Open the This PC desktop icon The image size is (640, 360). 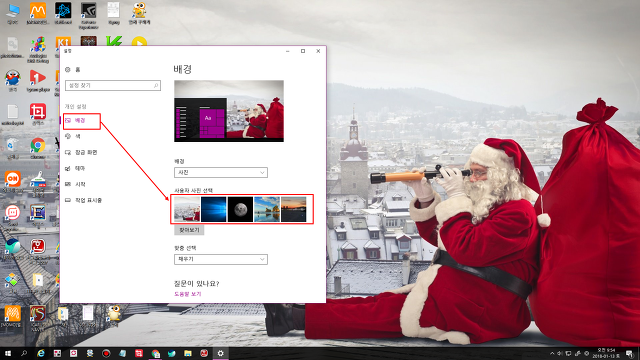click(13, 13)
